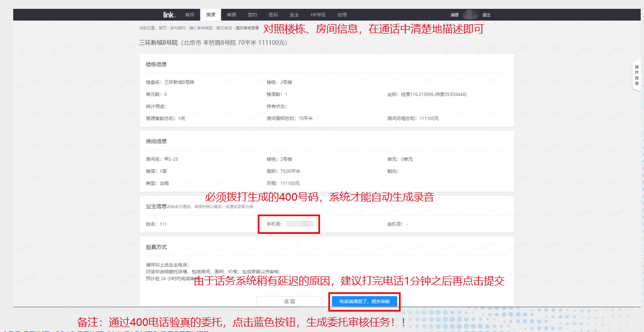Click the 楼栋: 2号楼 in 楼栋信息
Viewport: 644px width, 332px height.
coord(279,82)
